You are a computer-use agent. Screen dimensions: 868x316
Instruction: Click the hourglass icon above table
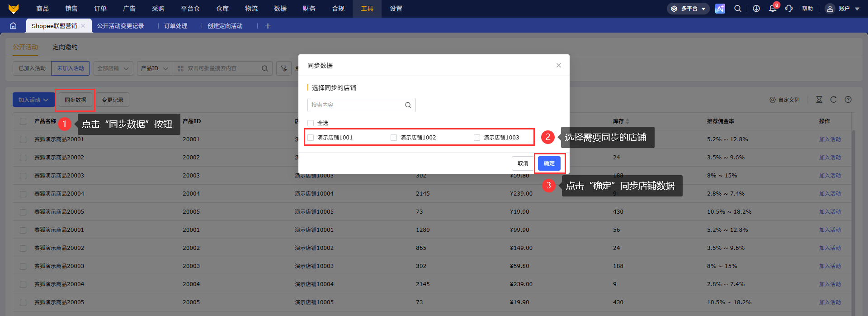click(819, 100)
